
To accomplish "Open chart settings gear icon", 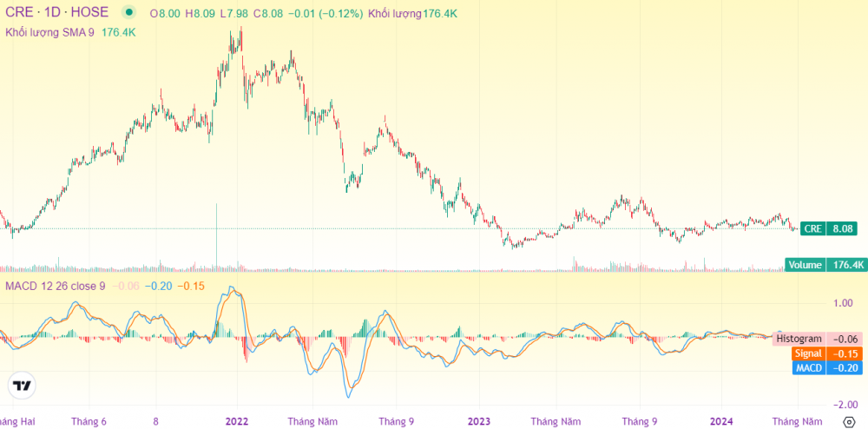I will pos(850,422).
